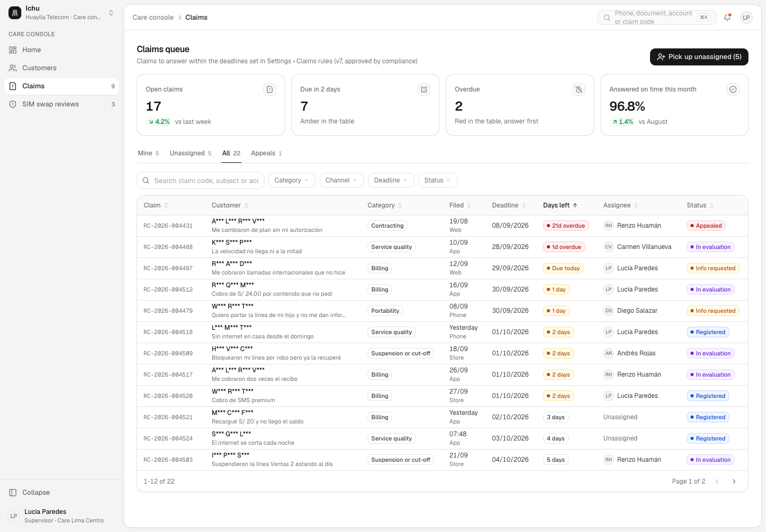Click the Portability category tag
Screen dimensions: 766x532
tap(385, 311)
